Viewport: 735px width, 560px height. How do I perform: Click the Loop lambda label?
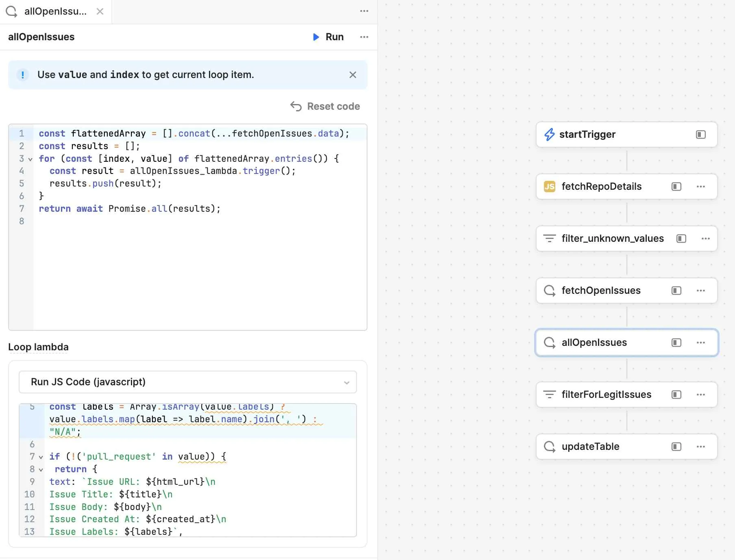pos(38,347)
